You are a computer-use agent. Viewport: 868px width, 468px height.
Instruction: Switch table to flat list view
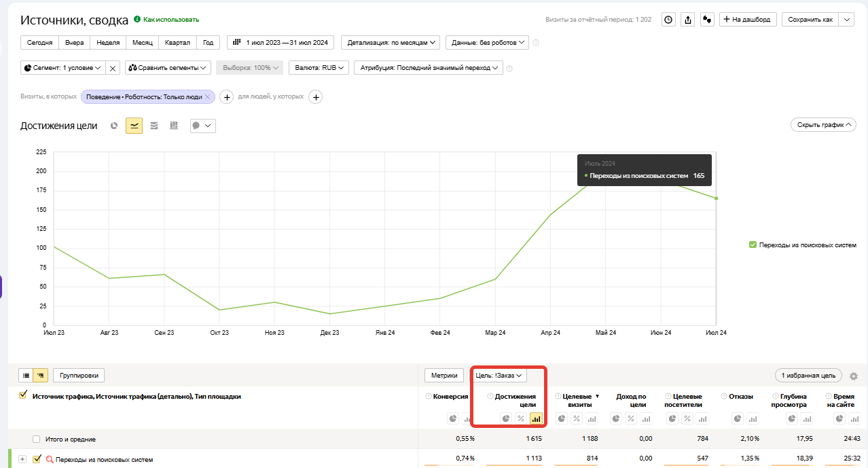(26, 375)
